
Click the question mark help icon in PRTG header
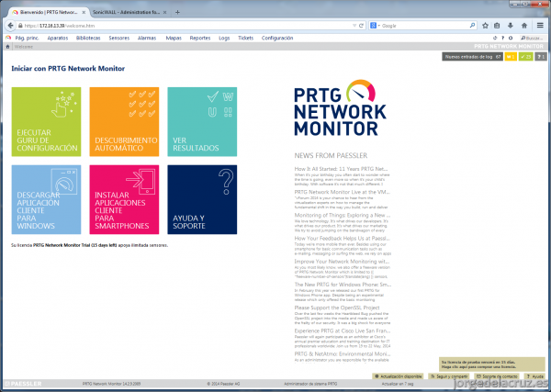pyautogui.click(x=503, y=38)
